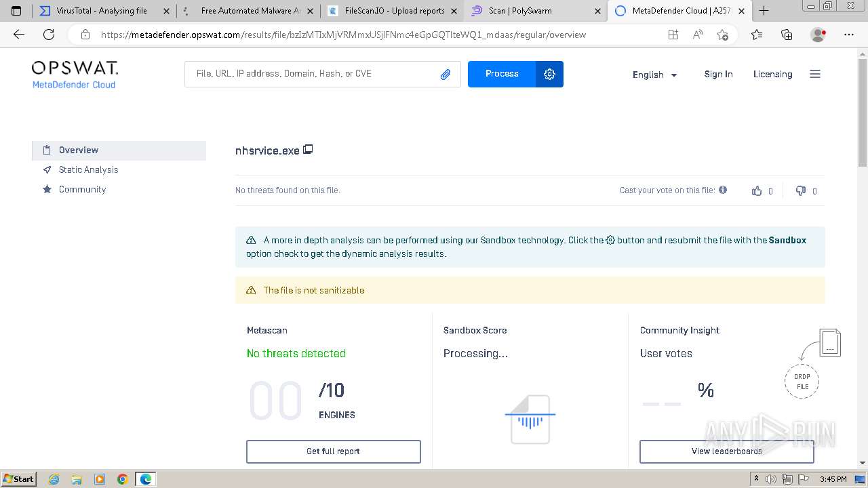The width and height of the screenshot is (868, 488).
Task: Vote thumbs up on this file
Action: (757, 191)
